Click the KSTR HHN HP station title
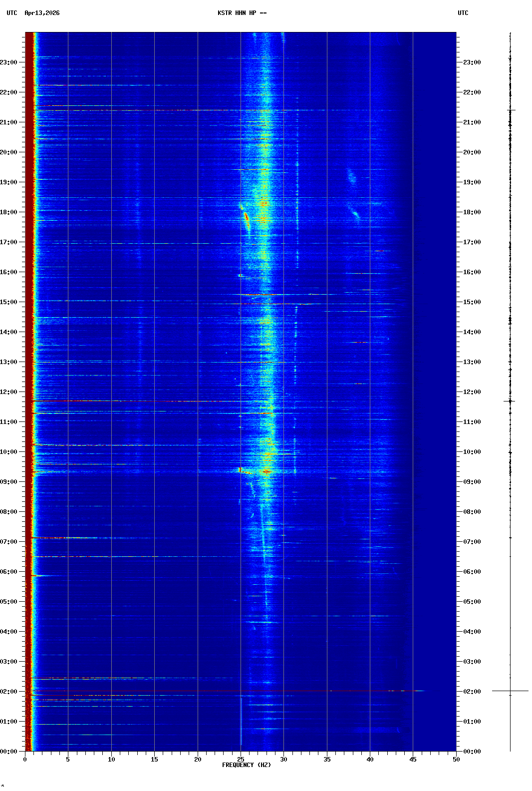The height and width of the screenshot is (791, 532). 242,13
